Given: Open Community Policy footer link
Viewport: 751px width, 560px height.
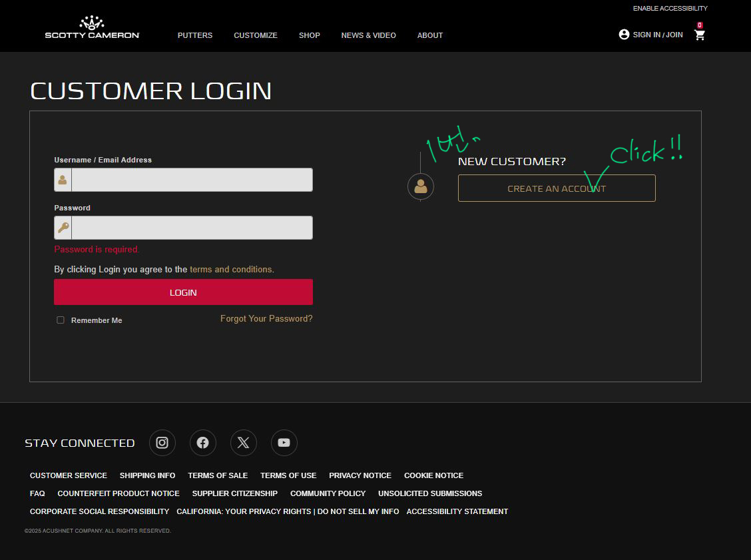Looking at the screenshot, I should [328, 493].
